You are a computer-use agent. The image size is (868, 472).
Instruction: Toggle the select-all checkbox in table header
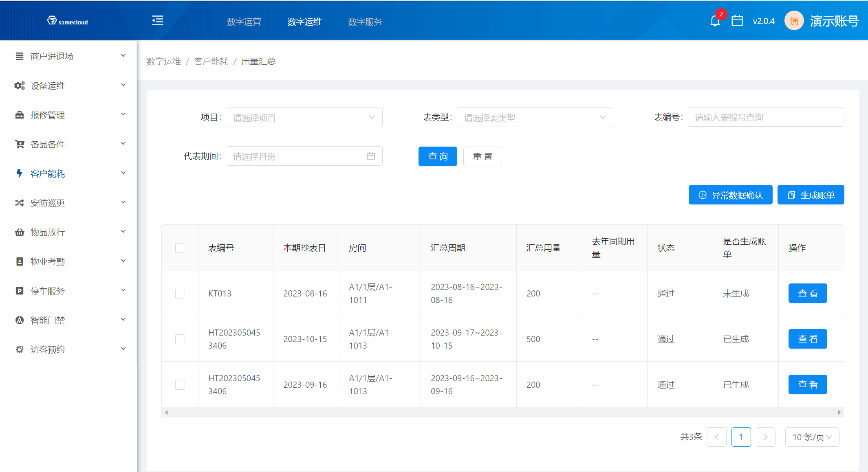180,248
